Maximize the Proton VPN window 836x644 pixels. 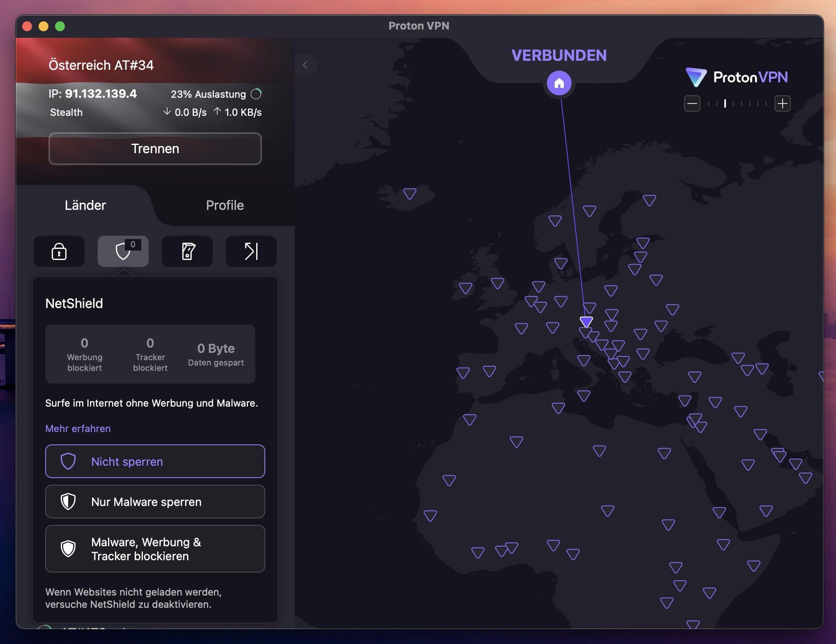(60, 26)
